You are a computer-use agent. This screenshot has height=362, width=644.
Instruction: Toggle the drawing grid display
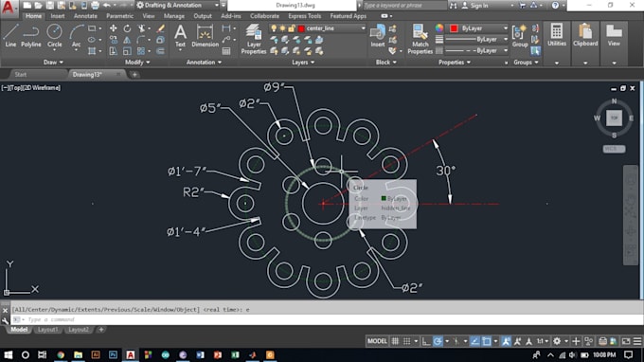pos(395,341)
